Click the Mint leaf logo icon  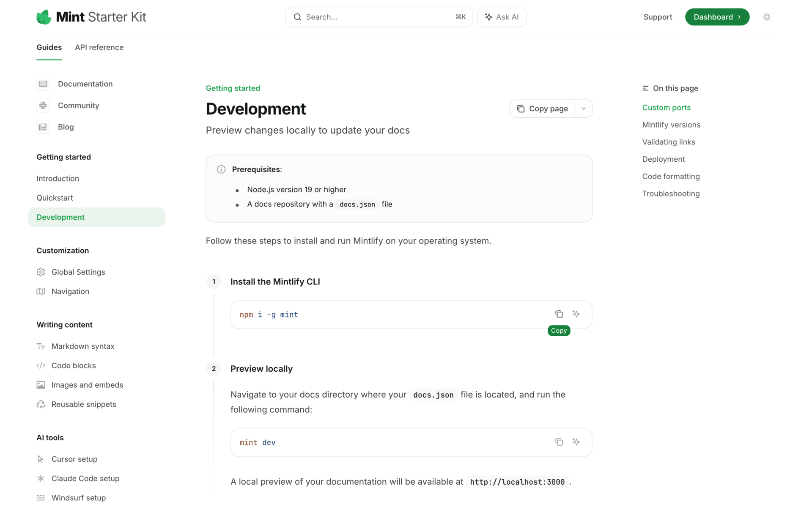[44, 17]
